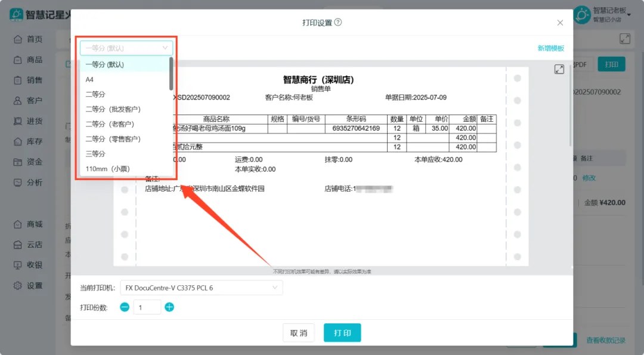The image size is (644, 355).
Task: Choose 一等分 (默认) template option
Action: 125,64
